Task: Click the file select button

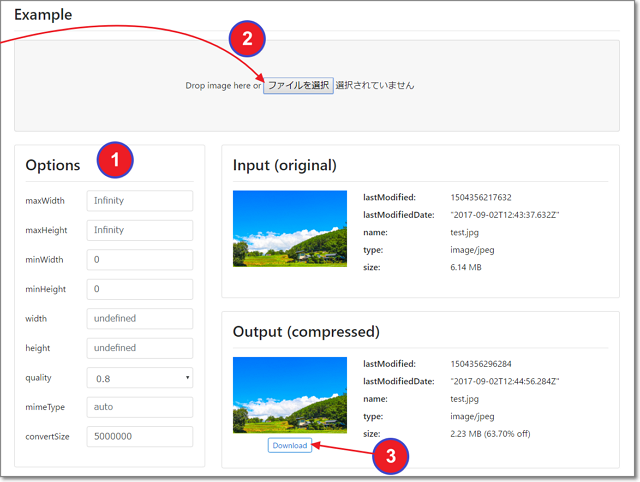Action: coord(298,86)
